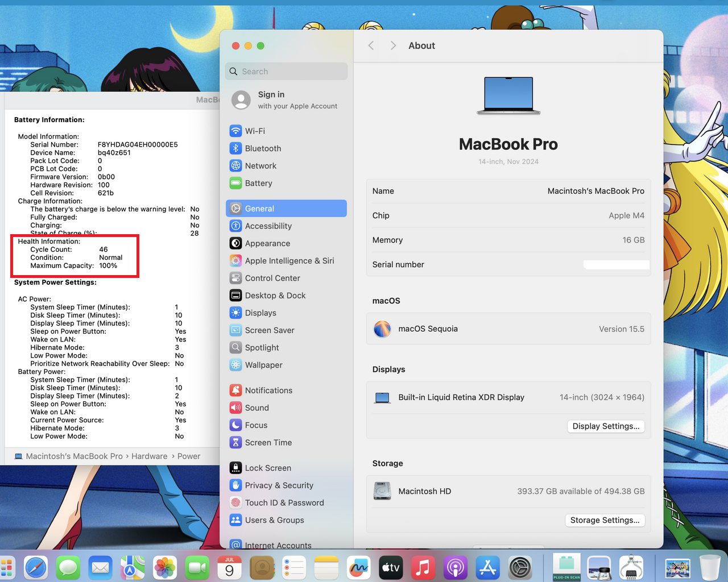The width and height of the screenshot is (728, 582).
Task: Select Control Center in the sidebar
Action: (286, 278)
